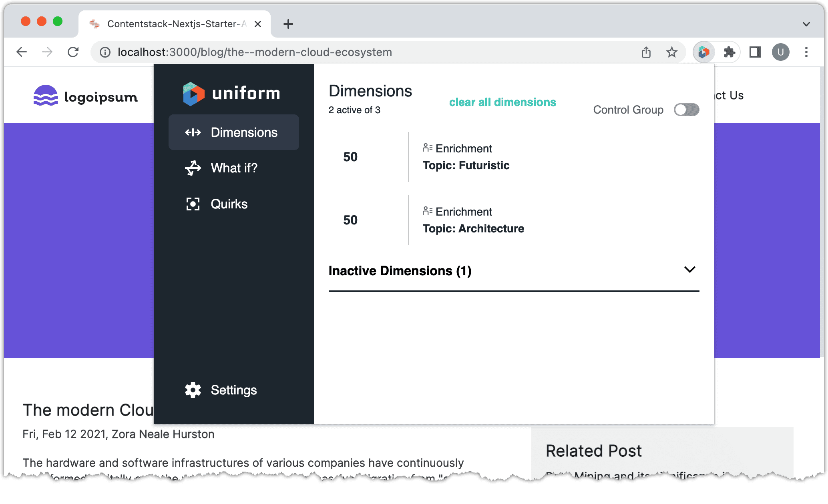Click the share icon in the toolbar
The image size is (828, 504).
646,52
